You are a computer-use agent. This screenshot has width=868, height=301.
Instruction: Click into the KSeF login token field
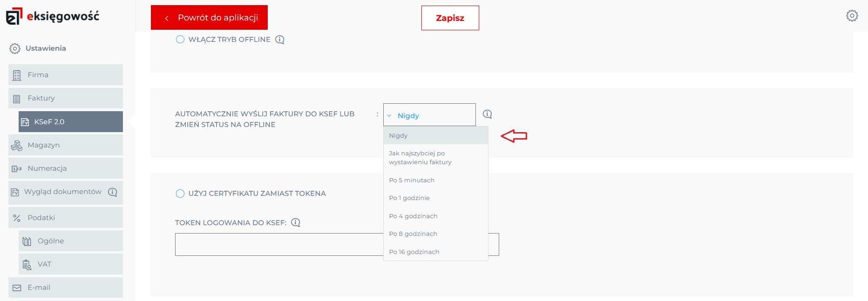click(278, 245)
